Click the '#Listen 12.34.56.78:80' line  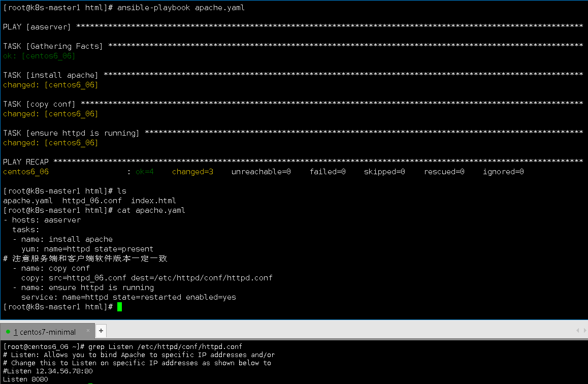click(x=48, y=371)
